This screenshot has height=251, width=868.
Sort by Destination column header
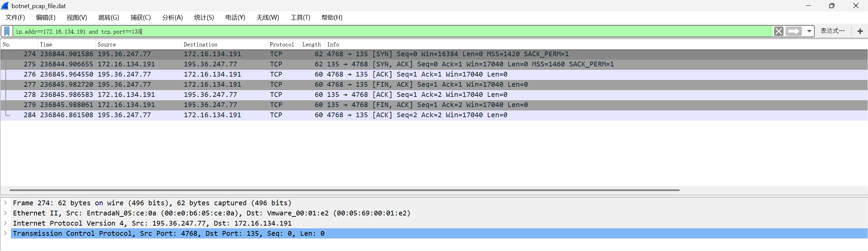(225, 44)
